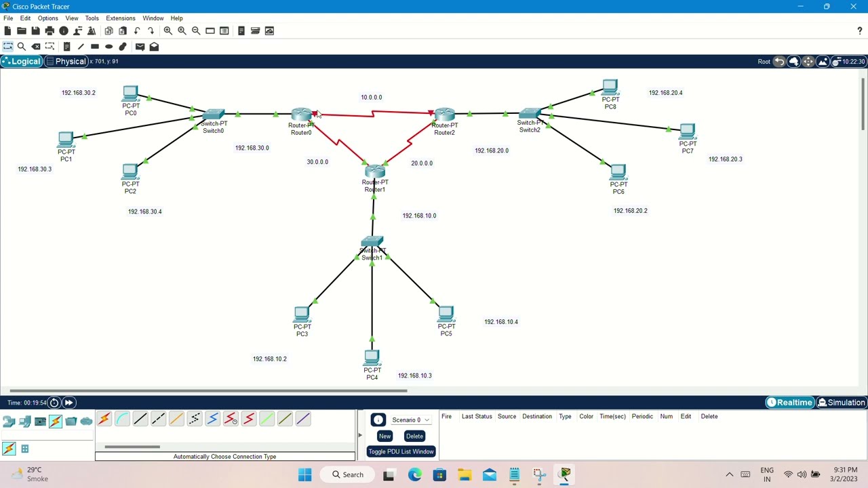This screenshot has height=488, width=868.
Task: Open Windows Start menu
Action: click(x=304, y=474)
